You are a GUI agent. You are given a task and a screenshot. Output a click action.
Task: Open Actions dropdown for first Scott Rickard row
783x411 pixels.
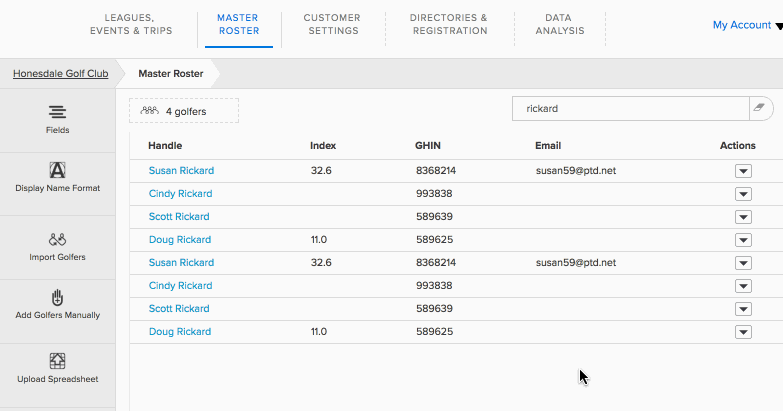pos(743,217)
